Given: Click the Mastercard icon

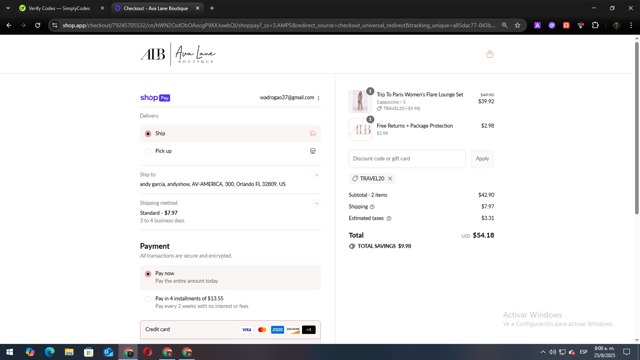Looking at the screenshot, I should coord(262,330).
